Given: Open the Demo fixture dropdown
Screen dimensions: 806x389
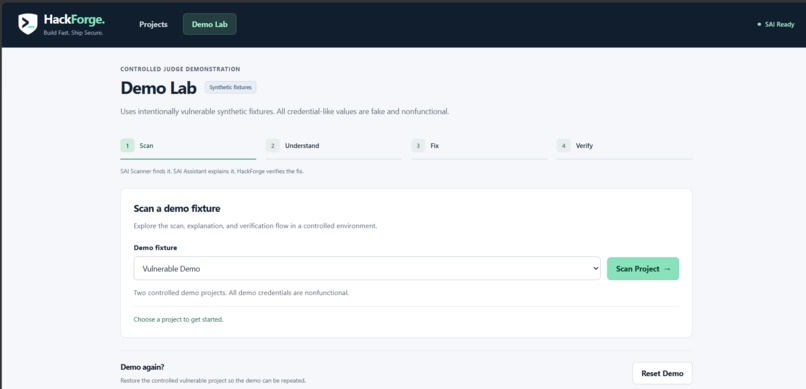Looking at the screenshot, I should (367, 268).
